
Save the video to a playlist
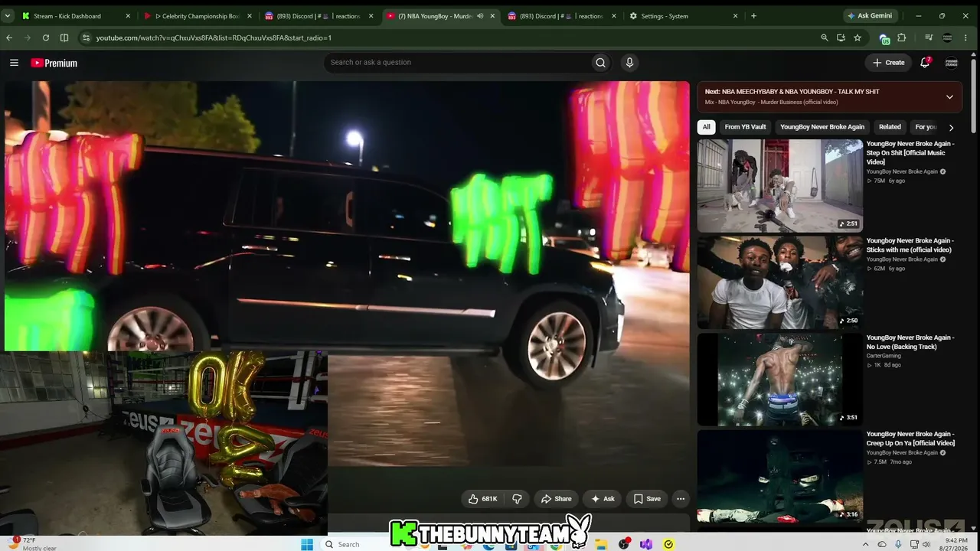(646, 499)
